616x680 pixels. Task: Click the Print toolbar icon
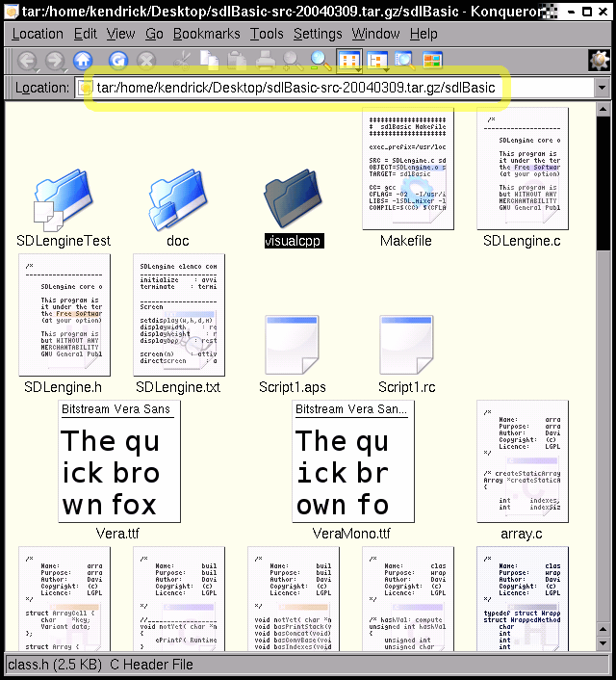pyautogui.click(x=266, y=61)
